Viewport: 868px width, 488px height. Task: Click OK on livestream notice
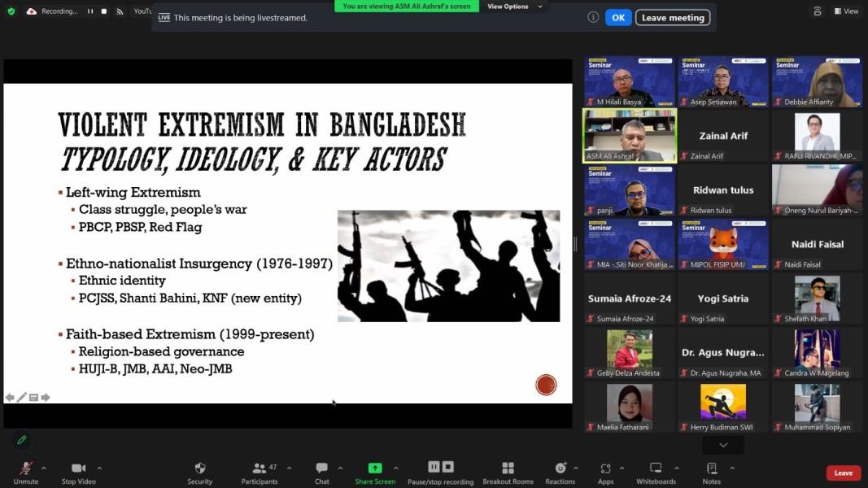point(618,18)
